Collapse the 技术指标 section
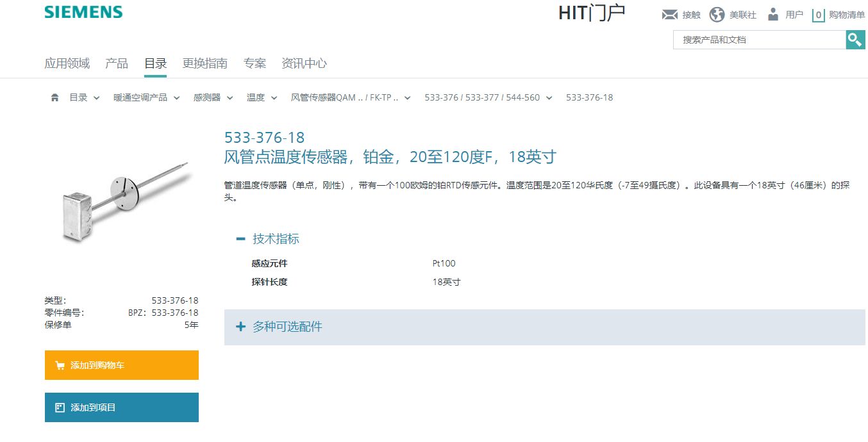Viewport: 868px width, 442px height. tap(241, 239)
